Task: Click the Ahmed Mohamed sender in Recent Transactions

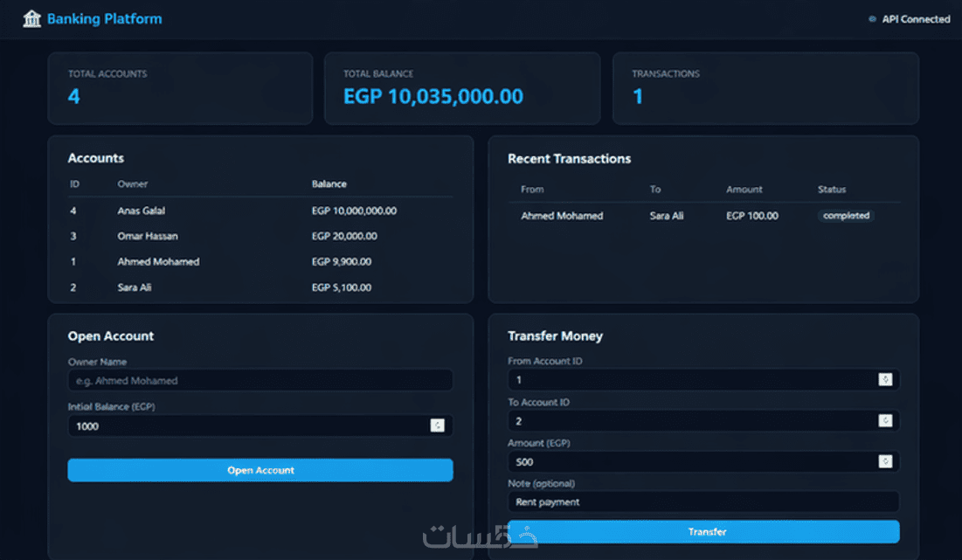Action: [x=562, y=216]
